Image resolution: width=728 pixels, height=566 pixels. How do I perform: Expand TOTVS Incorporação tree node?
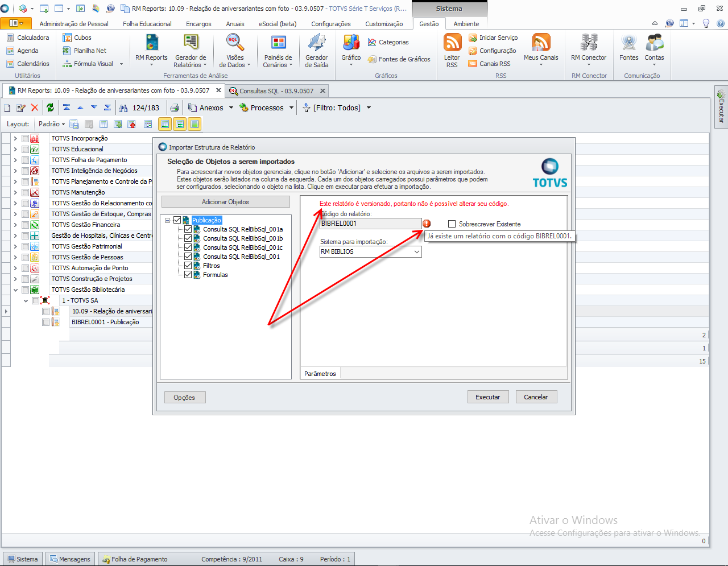click(15, 138)
